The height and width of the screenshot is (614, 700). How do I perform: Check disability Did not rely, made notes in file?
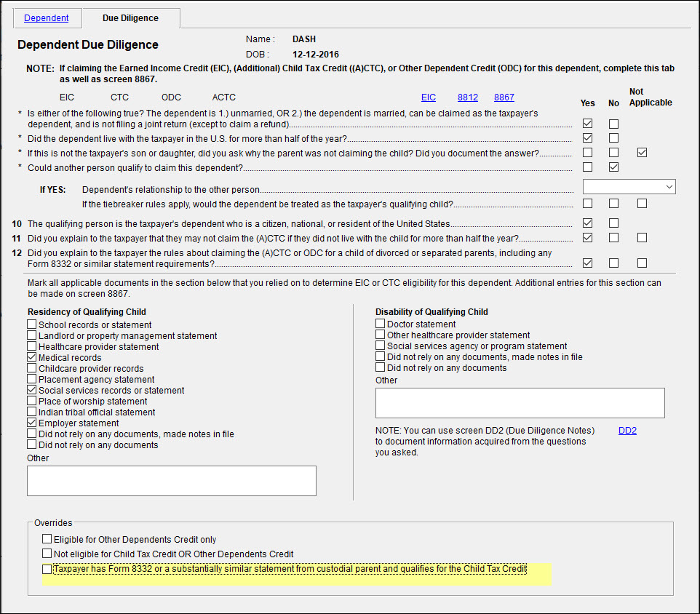(x=381, y=356)
